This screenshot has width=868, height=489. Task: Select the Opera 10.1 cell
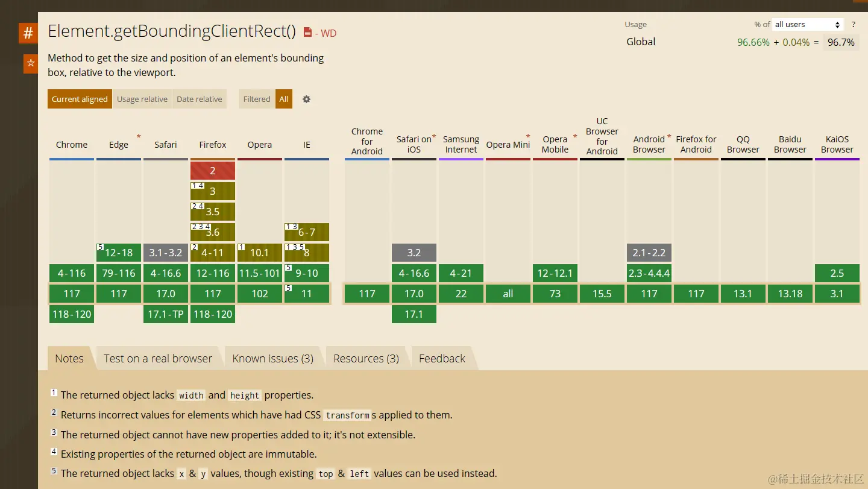point(260,253)
